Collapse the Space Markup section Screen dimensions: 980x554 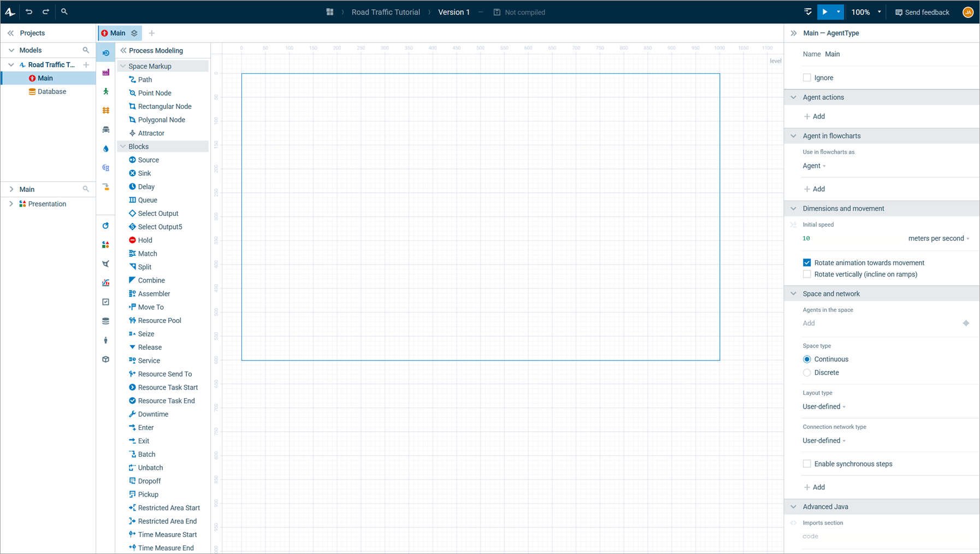[x=123, y=66]
